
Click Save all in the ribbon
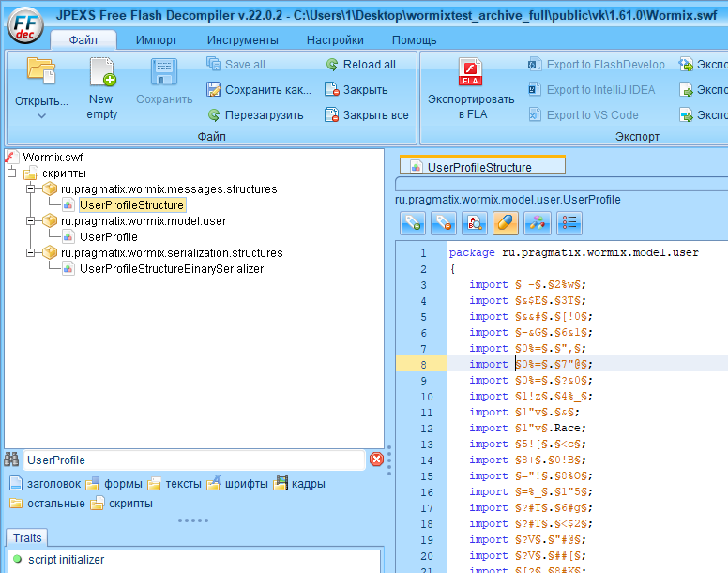(x=235, y=64)
